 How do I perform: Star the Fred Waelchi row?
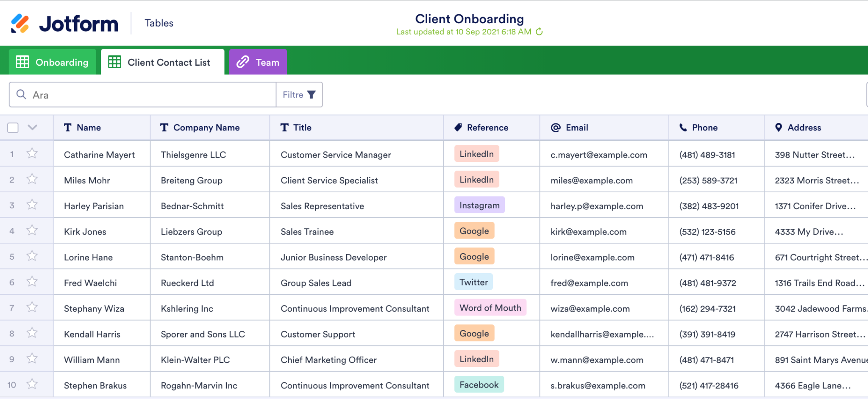(x=32, y=282)
